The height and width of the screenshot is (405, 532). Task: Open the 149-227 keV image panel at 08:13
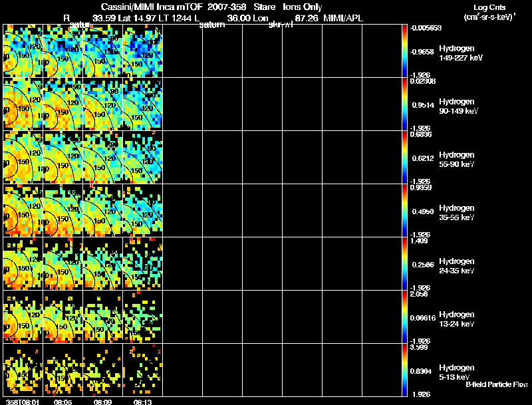coord(143,51)
